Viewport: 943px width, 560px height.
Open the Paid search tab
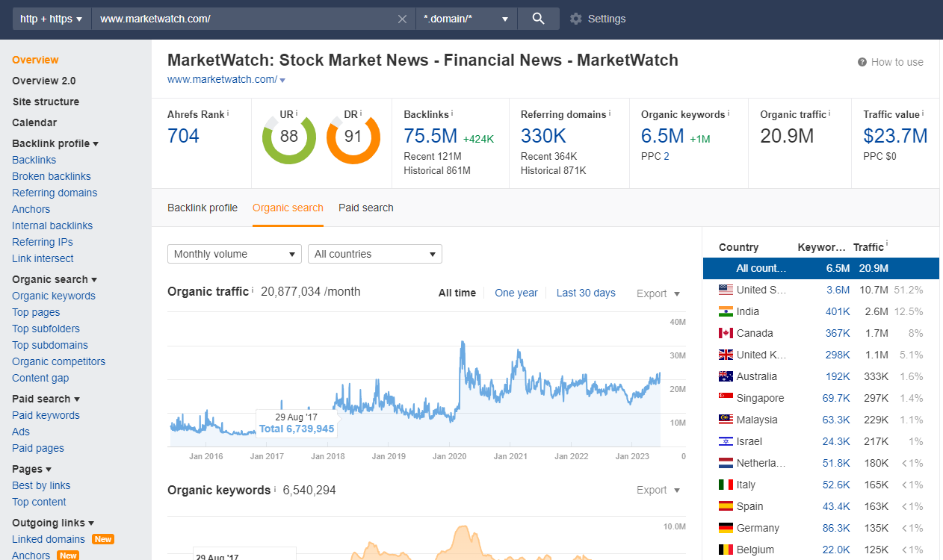pos(366,208)
